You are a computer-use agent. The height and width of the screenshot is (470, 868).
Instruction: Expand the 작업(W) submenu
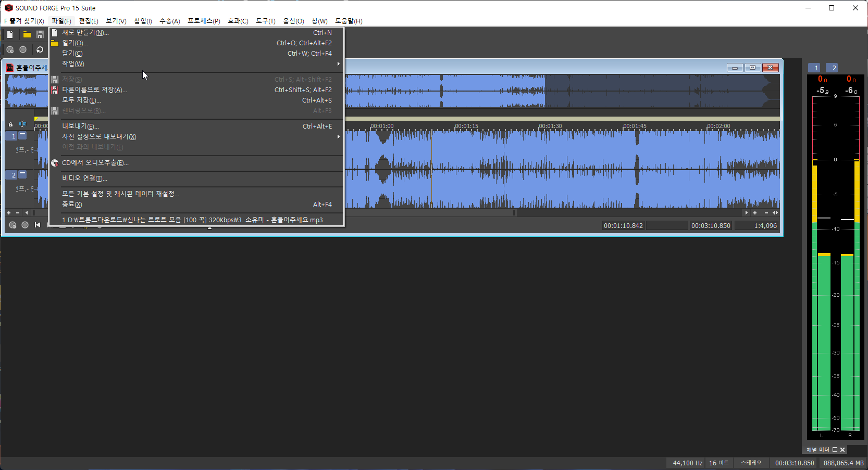[x=196, y=63]
